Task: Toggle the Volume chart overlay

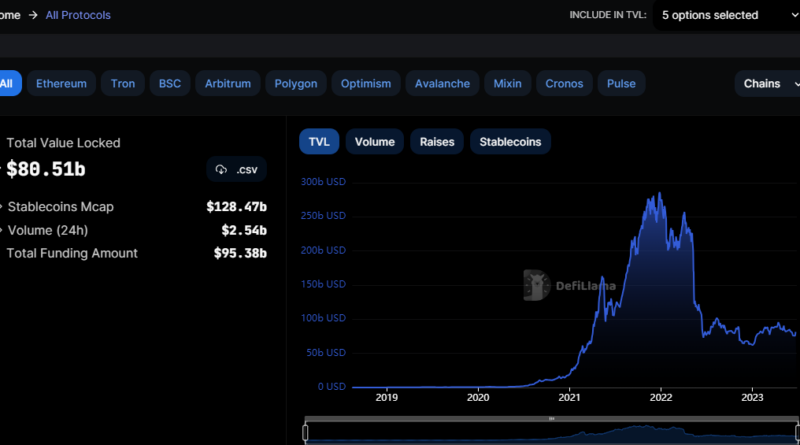Action: (375, 142)
